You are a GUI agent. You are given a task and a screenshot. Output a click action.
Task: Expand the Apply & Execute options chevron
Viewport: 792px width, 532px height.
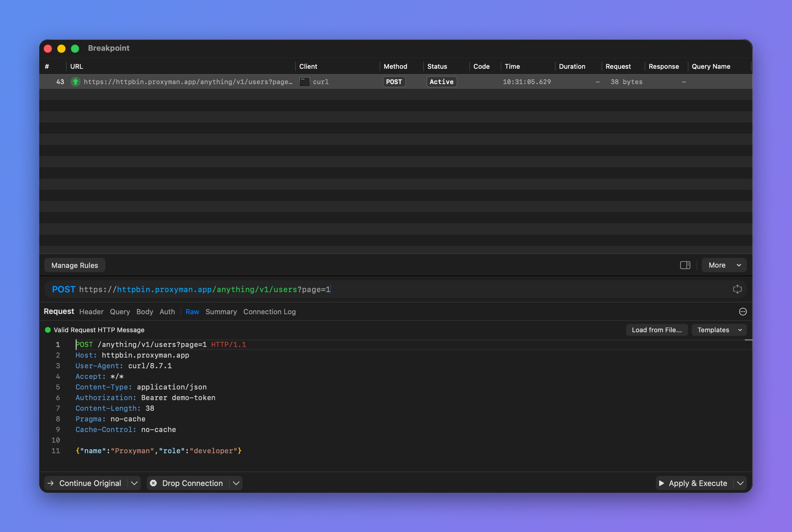tap(741, 483)
